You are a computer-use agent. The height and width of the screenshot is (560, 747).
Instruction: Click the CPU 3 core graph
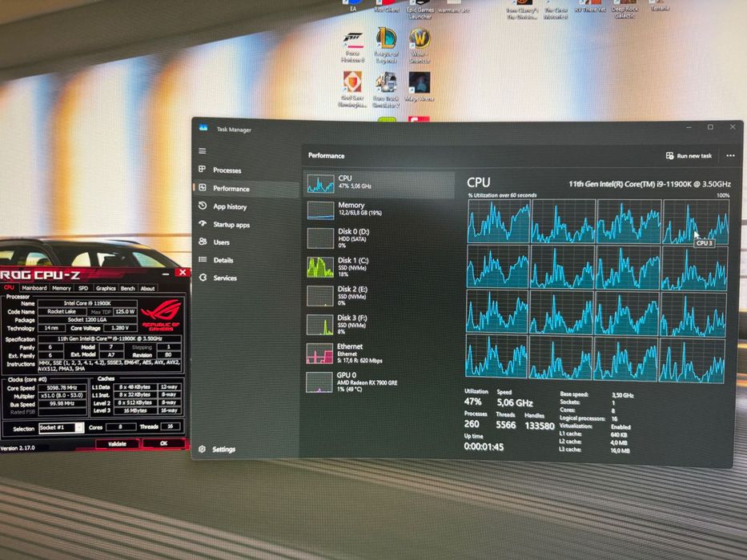coord(696,222)
